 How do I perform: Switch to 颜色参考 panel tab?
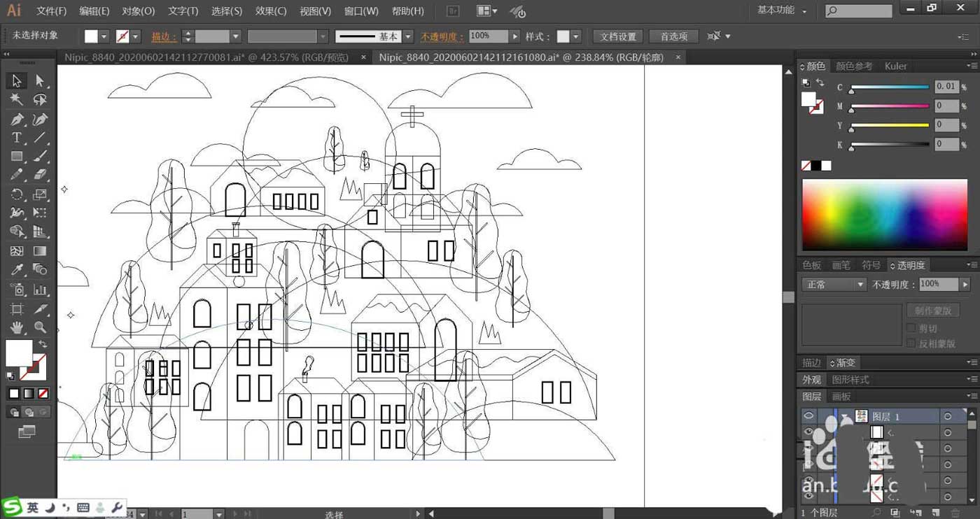pyautogui.click(x=854, y=66)
